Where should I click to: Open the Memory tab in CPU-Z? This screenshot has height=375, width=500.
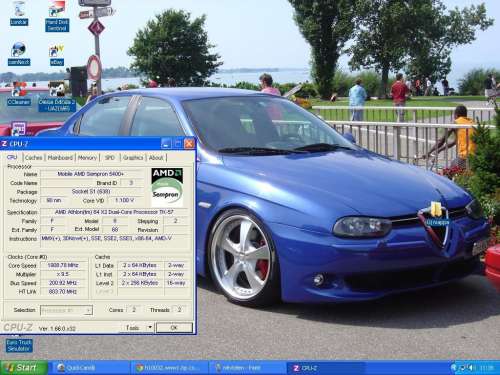(87, 158)
